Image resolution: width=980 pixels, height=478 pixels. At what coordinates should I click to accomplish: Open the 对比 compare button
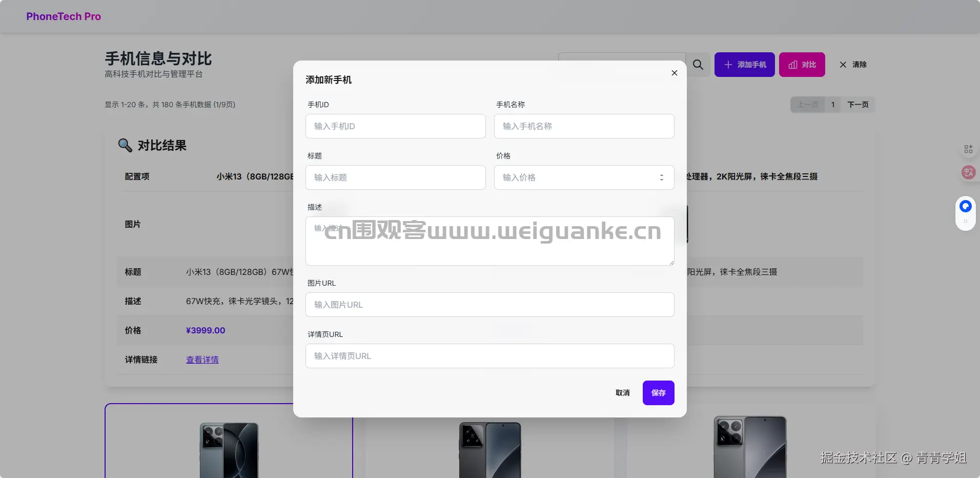pyautogui.click(x=802, y=65)
